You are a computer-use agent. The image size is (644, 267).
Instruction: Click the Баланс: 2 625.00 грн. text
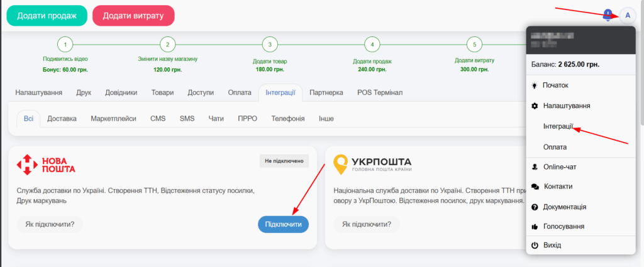click(565, 65)
